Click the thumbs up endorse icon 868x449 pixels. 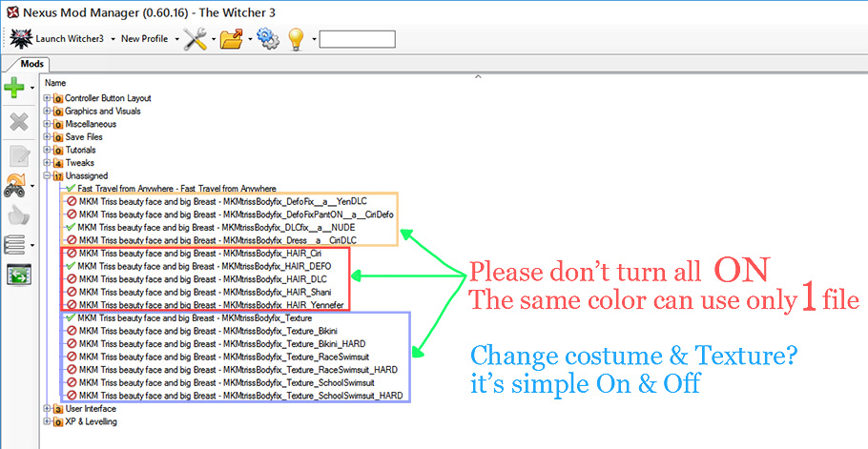click(17, 214)
